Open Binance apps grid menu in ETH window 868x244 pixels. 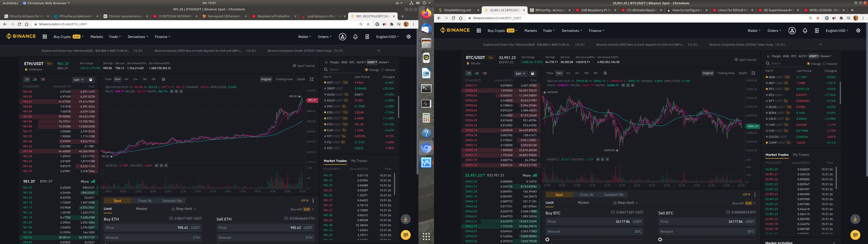click(45, 37)
